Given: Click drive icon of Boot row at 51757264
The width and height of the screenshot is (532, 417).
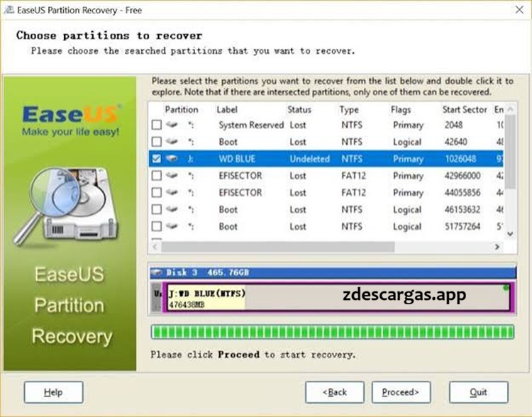Looking at the screenshot, I should point(172,226).
